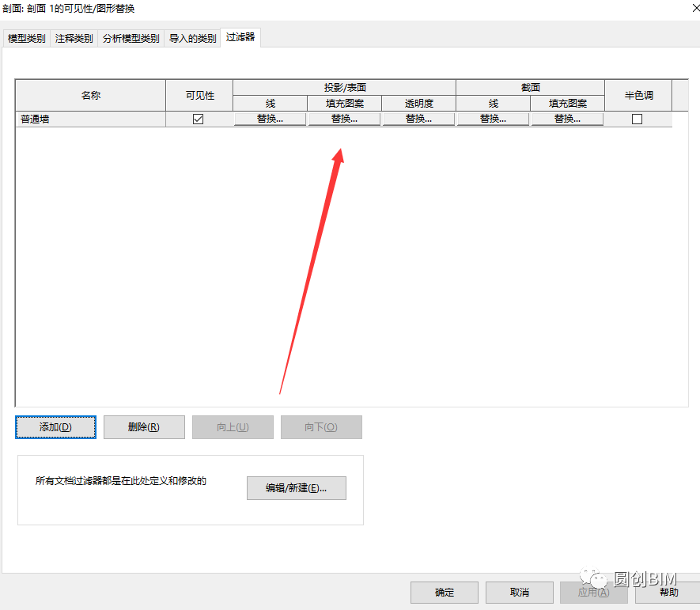Click the 可见性 column header

tap(199, 95)
